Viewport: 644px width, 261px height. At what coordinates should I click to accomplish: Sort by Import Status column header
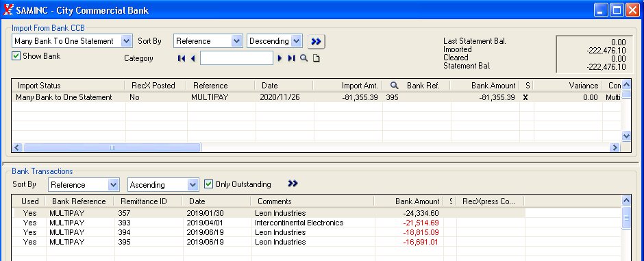[69, 86]
